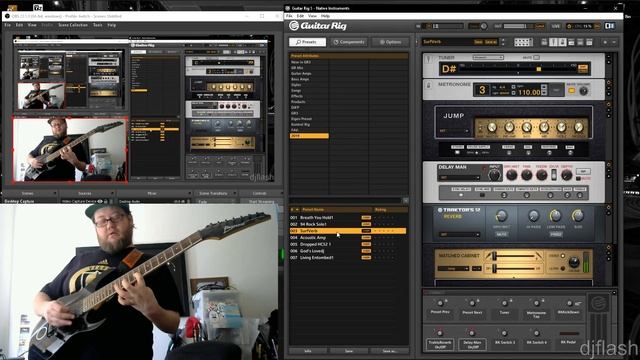Screen dimensions: 640x360
Task: Click the Preset Next rig control knob
Action: [x=472, y=303]
